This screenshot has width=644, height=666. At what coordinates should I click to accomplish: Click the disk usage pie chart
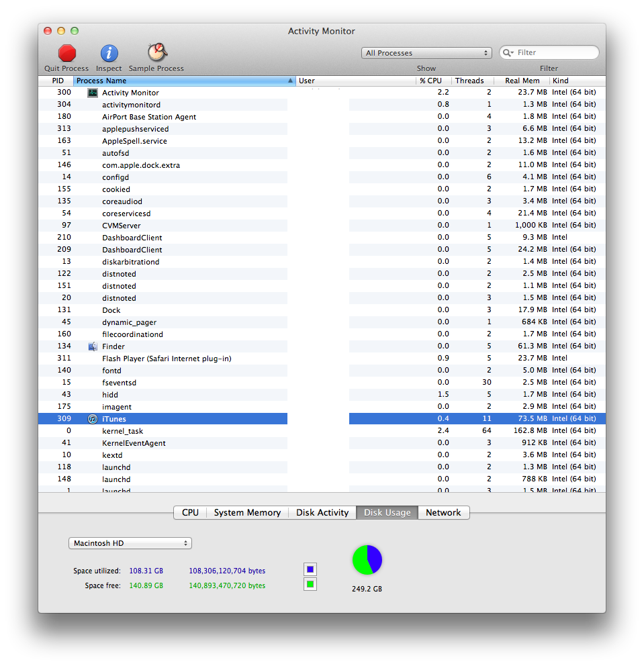point(367,560)
